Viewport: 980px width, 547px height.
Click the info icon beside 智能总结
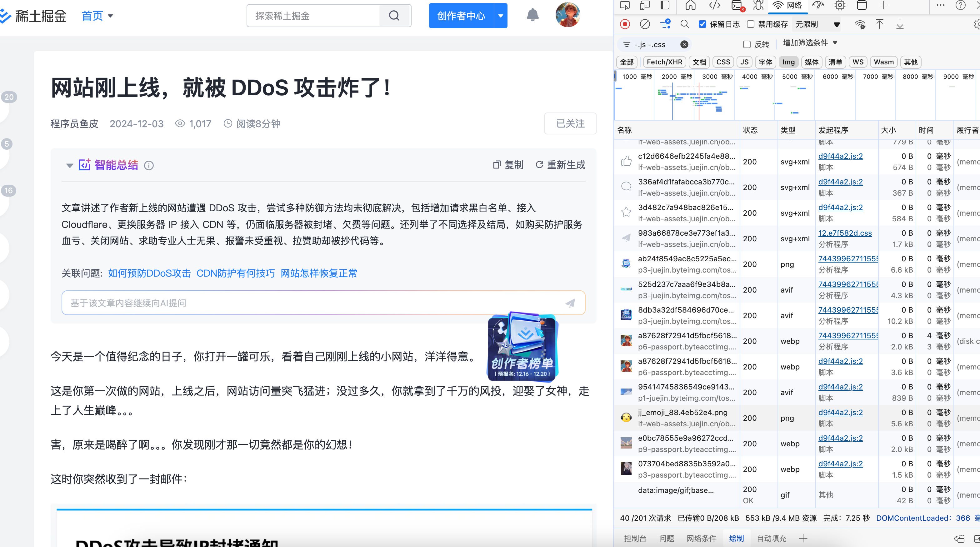[149, 165]
